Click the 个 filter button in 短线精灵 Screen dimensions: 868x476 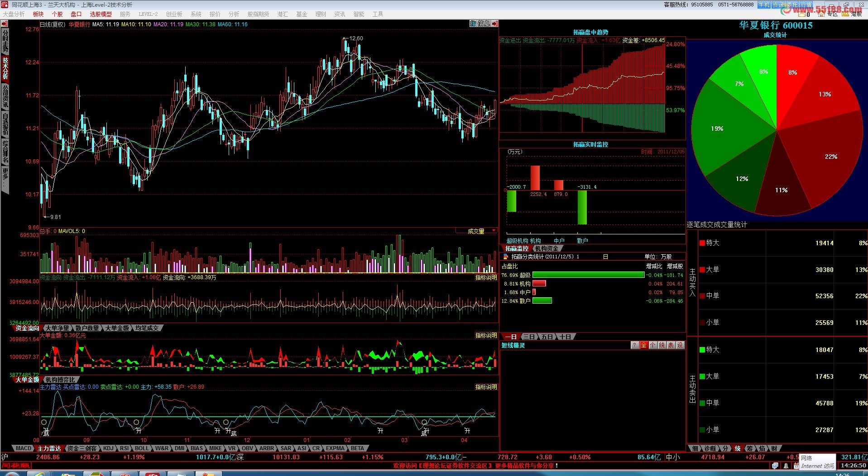pyautogui.click(x=653, y=345)
